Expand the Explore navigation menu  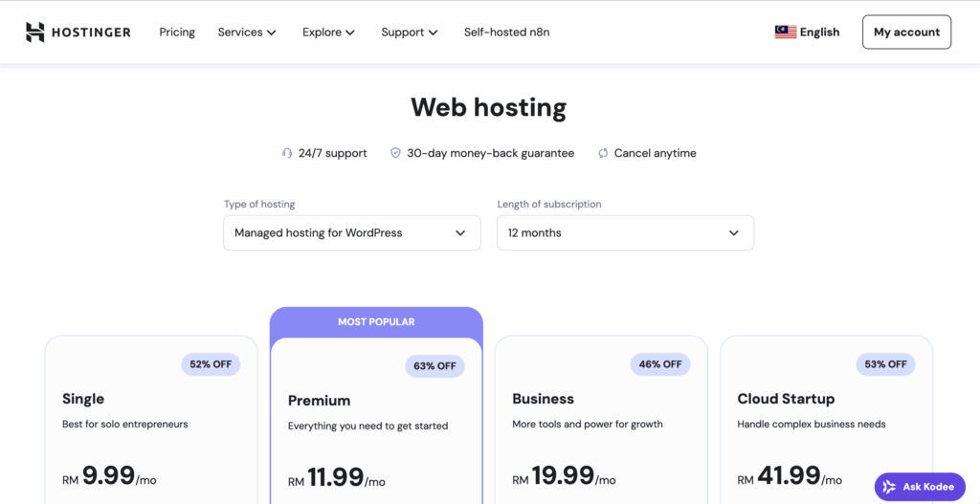[328, 32]
